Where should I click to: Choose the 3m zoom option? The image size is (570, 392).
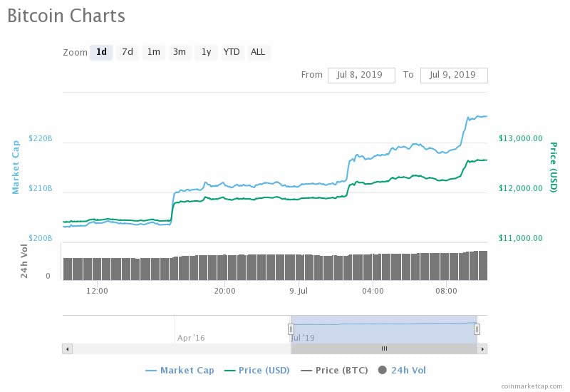pos(180,52)
